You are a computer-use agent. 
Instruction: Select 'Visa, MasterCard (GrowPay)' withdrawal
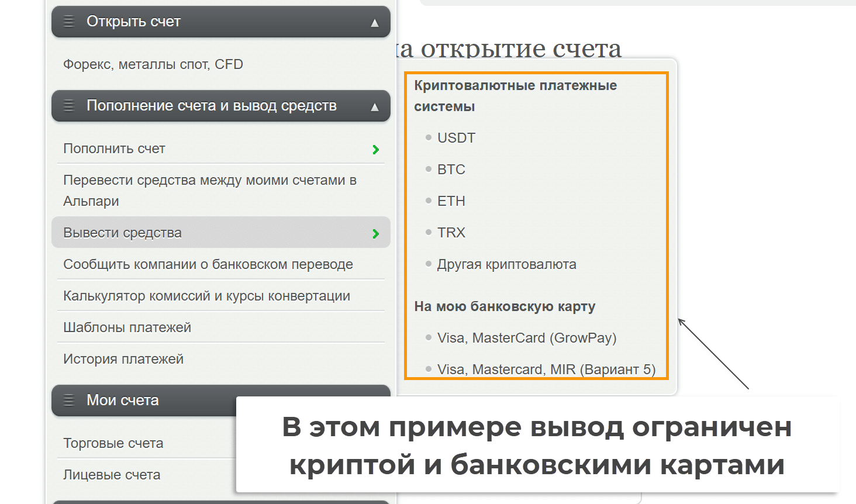(526, 338)
